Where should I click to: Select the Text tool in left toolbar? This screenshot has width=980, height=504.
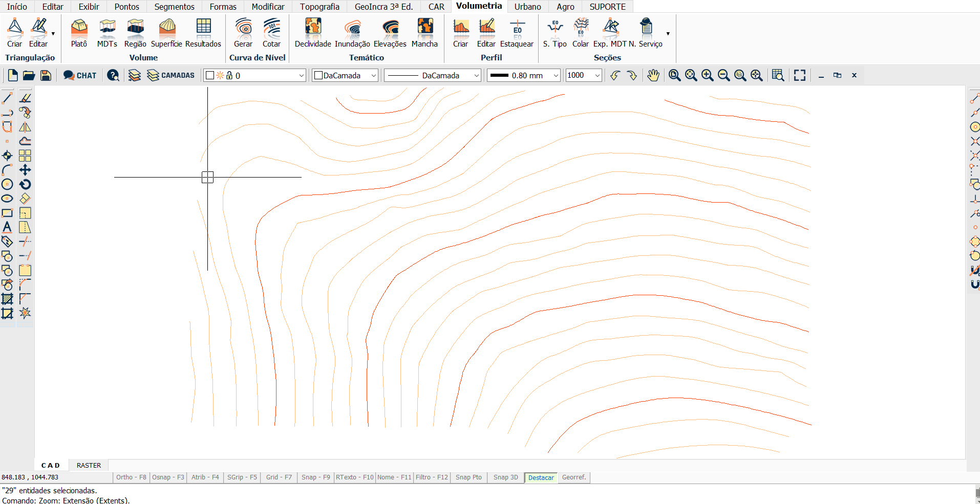(7, 227)
